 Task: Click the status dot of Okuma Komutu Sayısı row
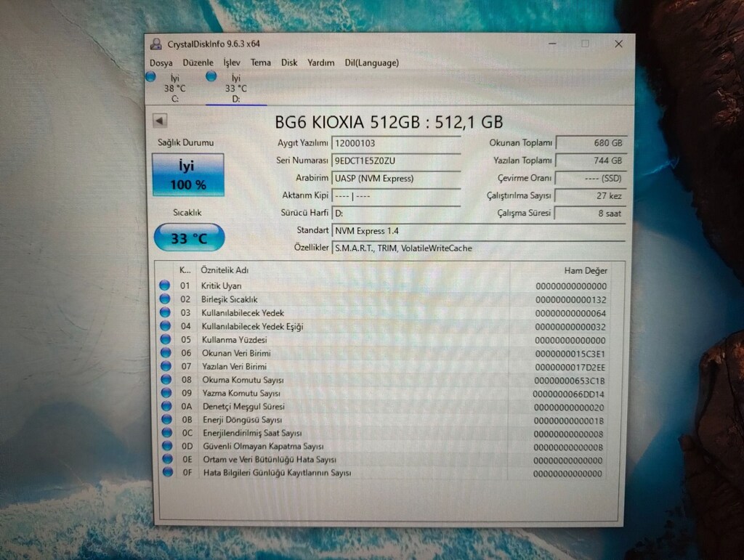(166, 379)
